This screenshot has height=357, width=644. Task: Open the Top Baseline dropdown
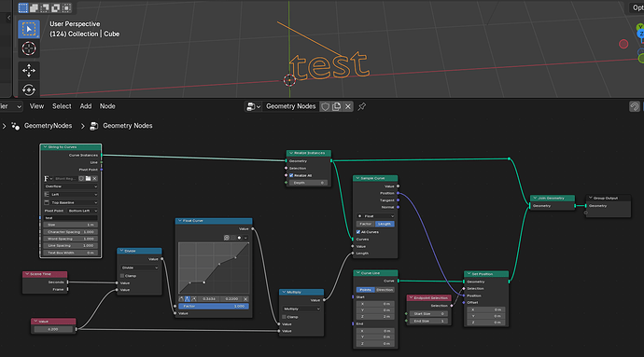point(71,202)
